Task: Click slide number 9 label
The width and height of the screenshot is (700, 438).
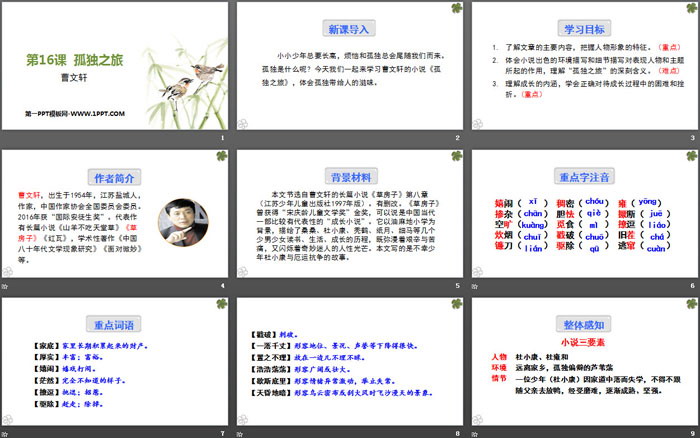Action: pos(692,433)
